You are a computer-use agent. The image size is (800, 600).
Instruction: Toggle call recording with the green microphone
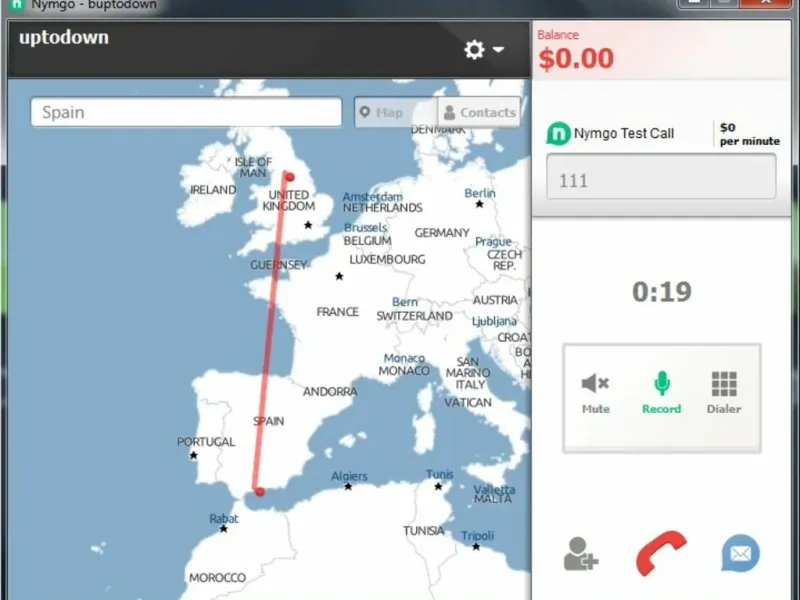[661, 393]
